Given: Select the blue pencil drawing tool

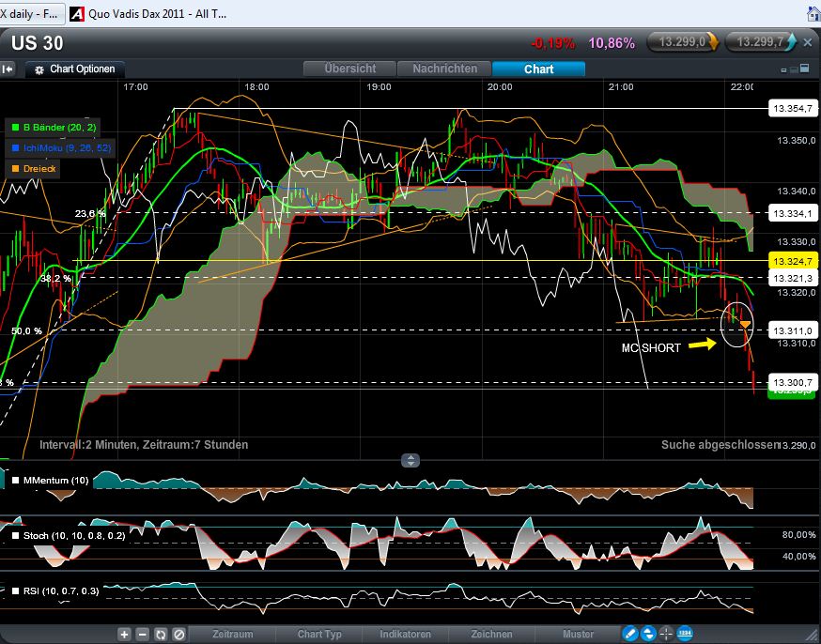Looking at the screenshot, I should [630, 634].
